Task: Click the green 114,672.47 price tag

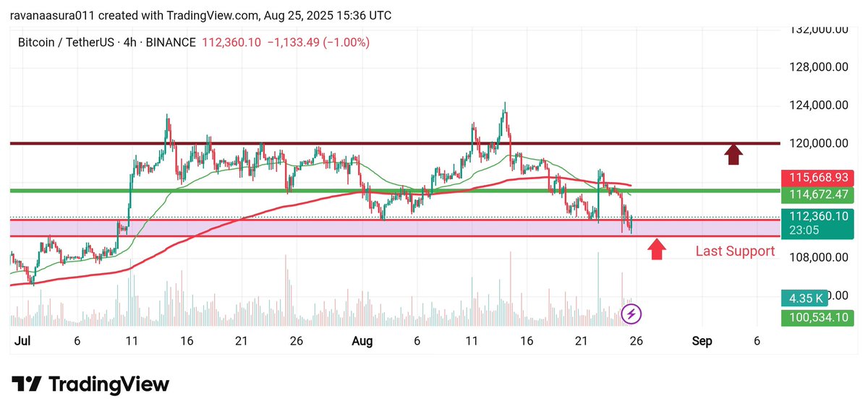Action: click(818, 194)
